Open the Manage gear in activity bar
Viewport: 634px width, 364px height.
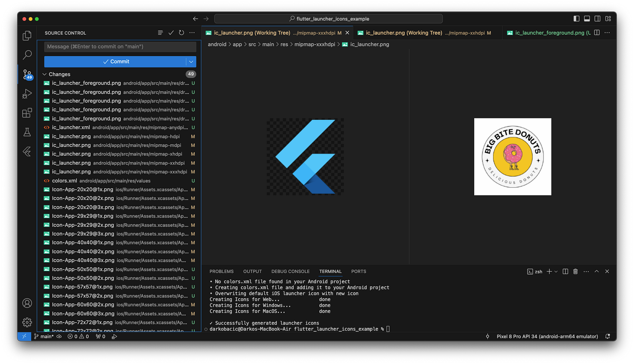click(27, 322)
